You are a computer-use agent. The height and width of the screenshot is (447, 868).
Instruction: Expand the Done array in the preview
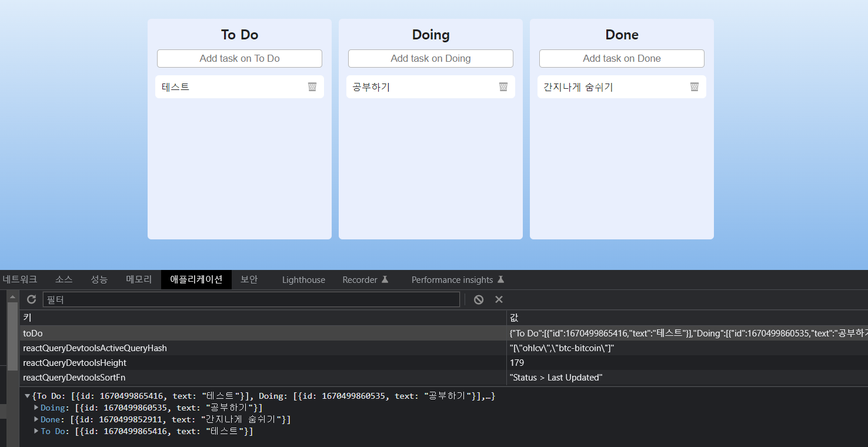coord(36,419)
